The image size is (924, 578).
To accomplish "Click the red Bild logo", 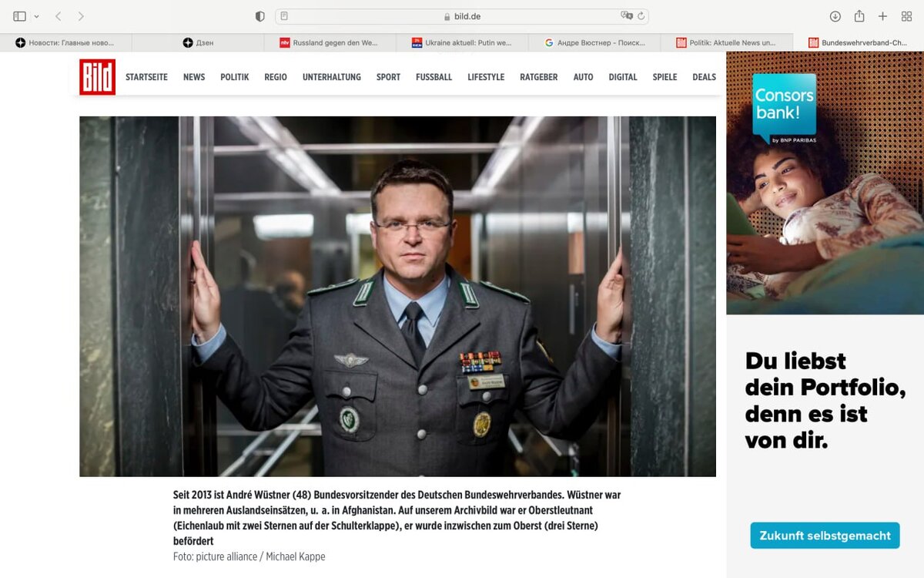I will pos(97,77).
